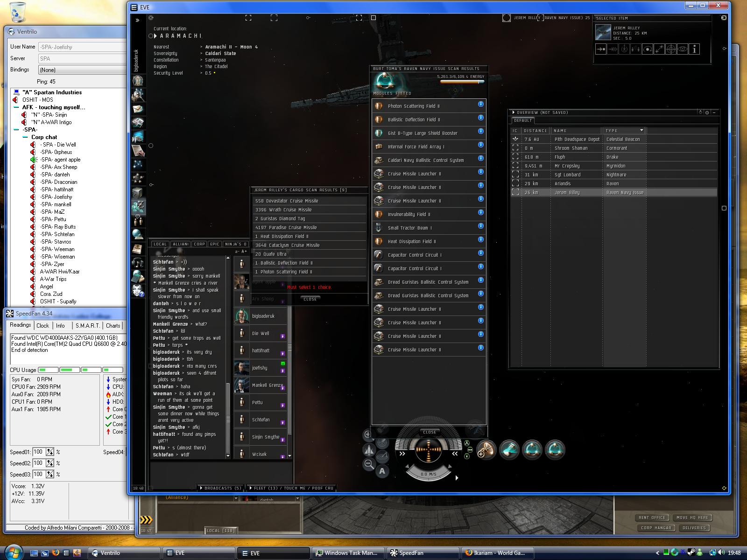Open the in-game browser globe icon
The height and width of the screenshot is (560, 747).
pyautogui.click(x=138, y=234)
